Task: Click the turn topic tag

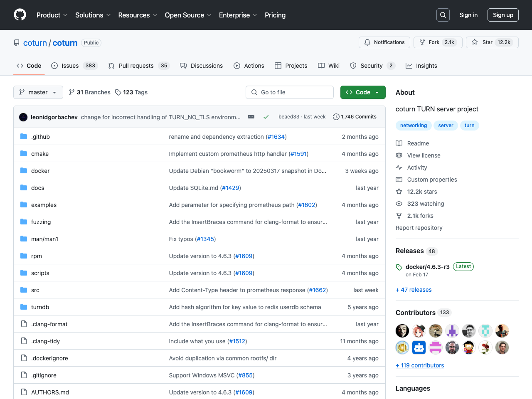Action: (x=470, y=126)
